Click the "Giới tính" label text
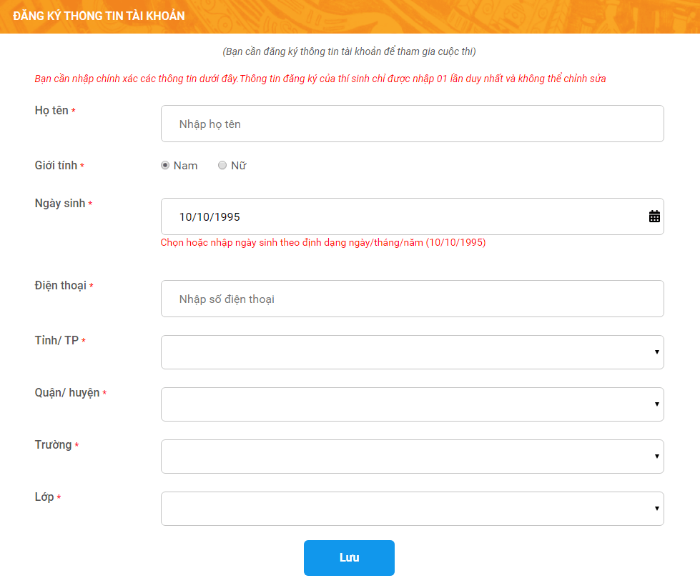 point(56,166)
